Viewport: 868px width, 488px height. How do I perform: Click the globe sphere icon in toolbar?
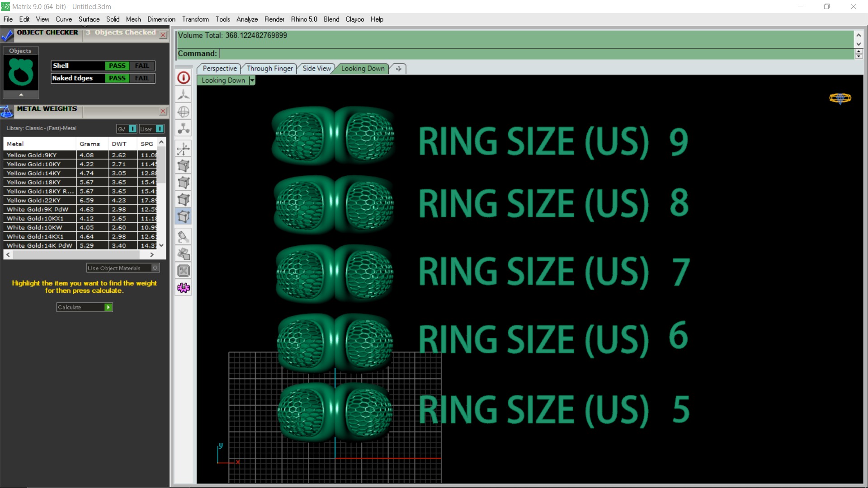click(x=184, y=112)
